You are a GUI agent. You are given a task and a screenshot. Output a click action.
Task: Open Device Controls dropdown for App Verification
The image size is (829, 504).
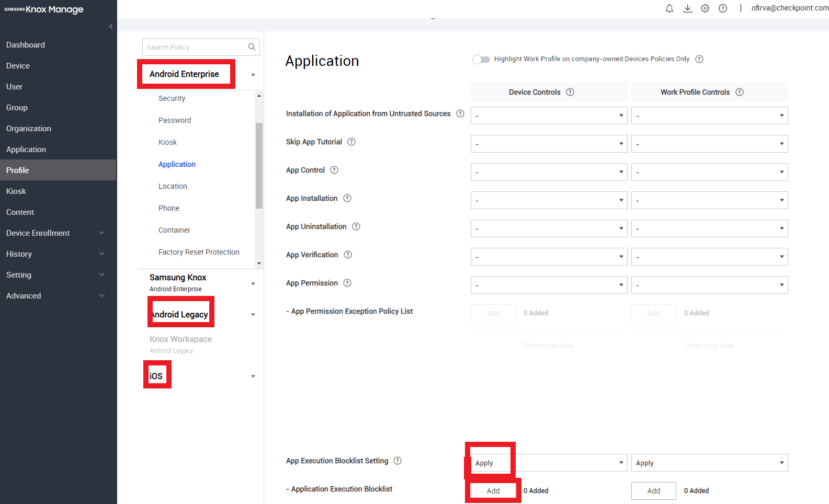pos(549,257)
